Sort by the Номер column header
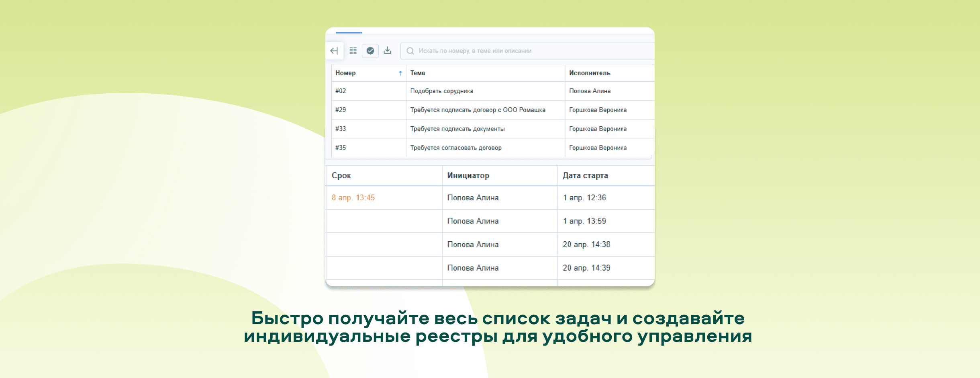Screen dimensions: 980x378 point(345,73)
